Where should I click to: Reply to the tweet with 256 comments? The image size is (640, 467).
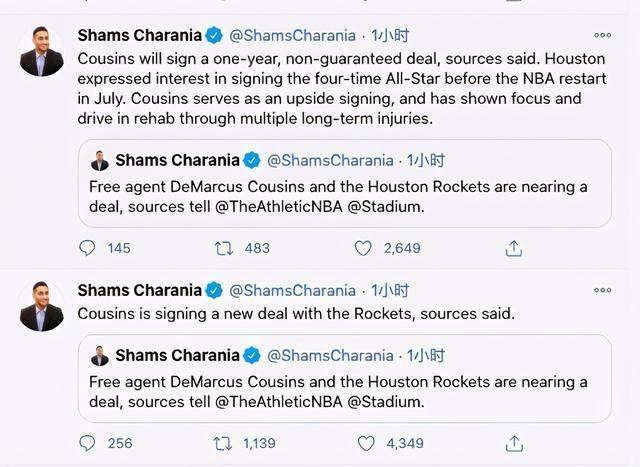click(87, 443)
